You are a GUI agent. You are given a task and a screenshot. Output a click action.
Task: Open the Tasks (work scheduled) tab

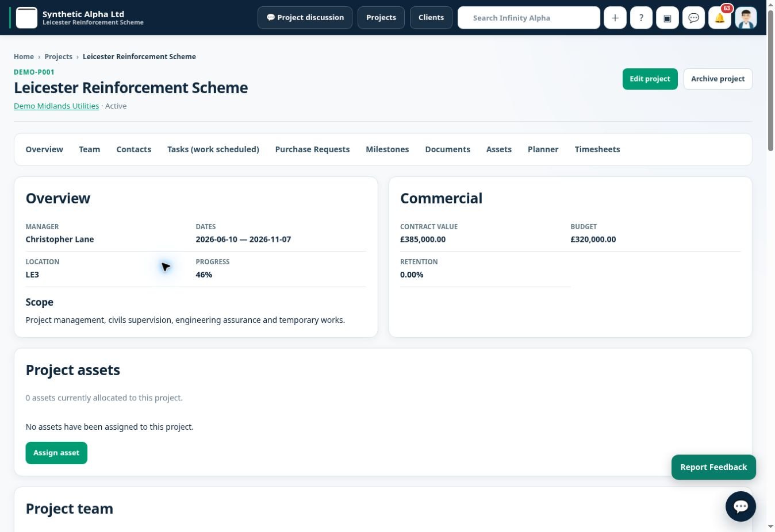213,149
